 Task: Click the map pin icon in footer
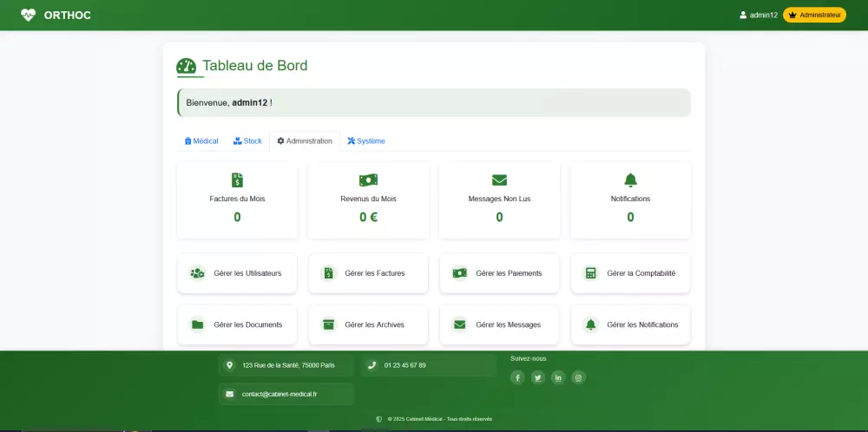pyautogui.click(x=229, y=365)
